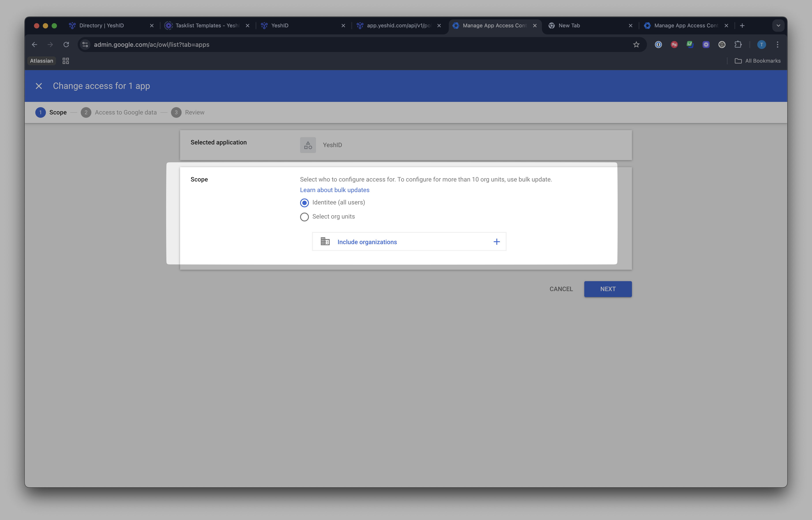Bookmark this page with the star icon
The image size is (812, 520).
click(x=636, y=45)
